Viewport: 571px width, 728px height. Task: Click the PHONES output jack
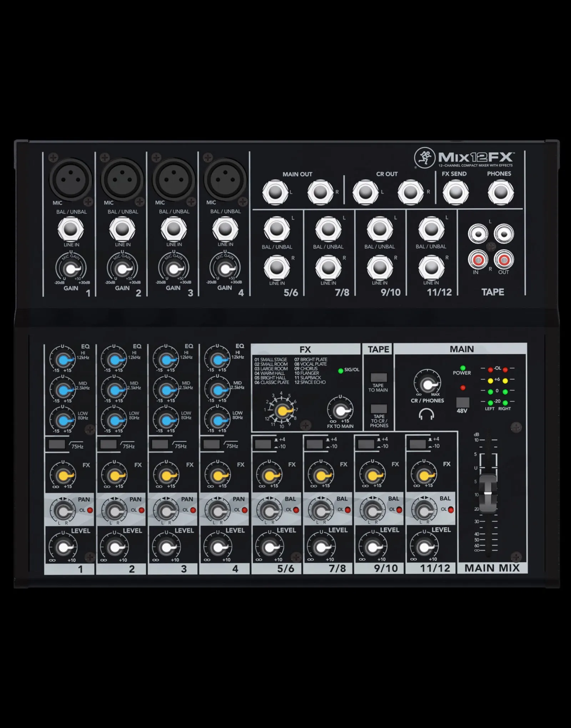(500, 192)
